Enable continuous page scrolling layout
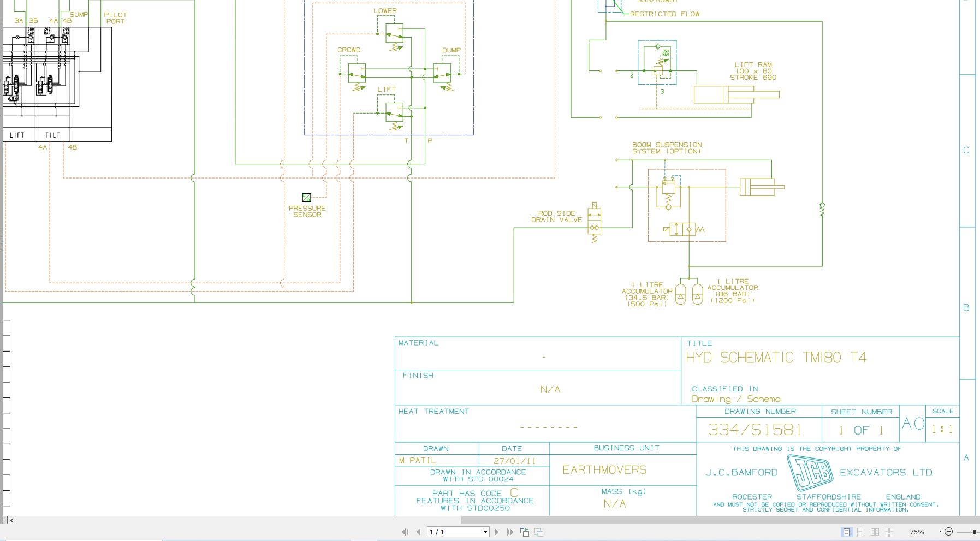Viewport: 980px width, 541px height. [x=860, y=532]
